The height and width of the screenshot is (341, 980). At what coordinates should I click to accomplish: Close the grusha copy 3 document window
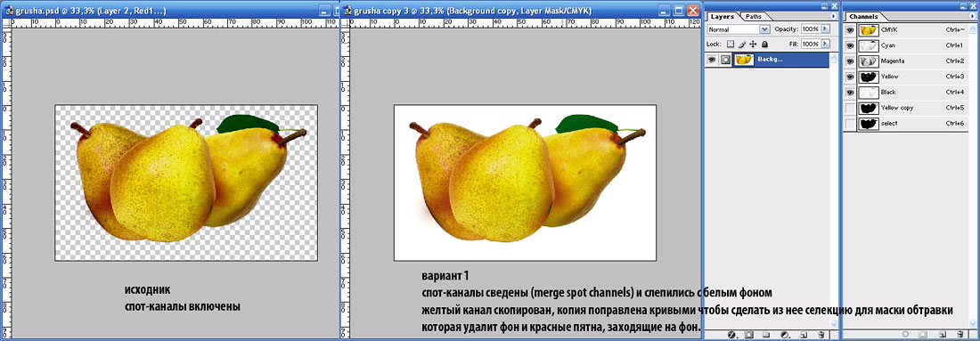(692, 11)
